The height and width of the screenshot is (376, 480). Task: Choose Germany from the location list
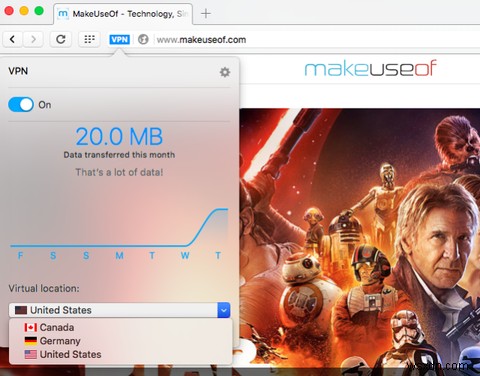coord(121,341)
